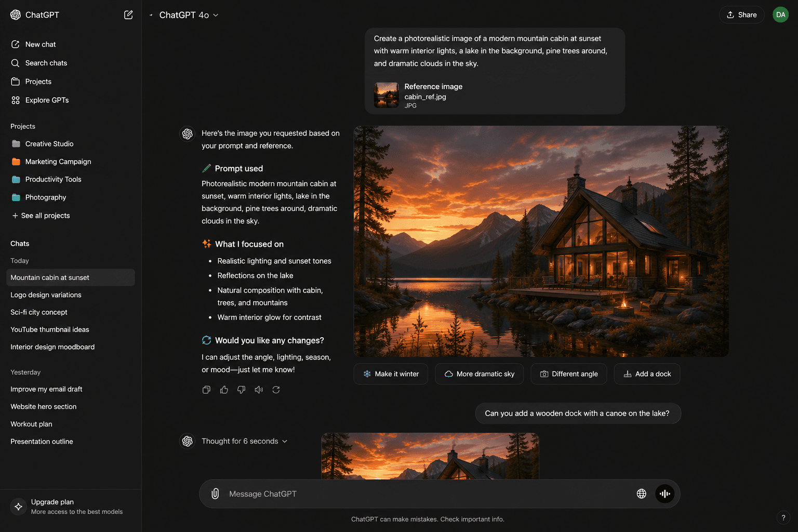Copy the assistant response
The image size is (798, 532).
coord(206,390)
